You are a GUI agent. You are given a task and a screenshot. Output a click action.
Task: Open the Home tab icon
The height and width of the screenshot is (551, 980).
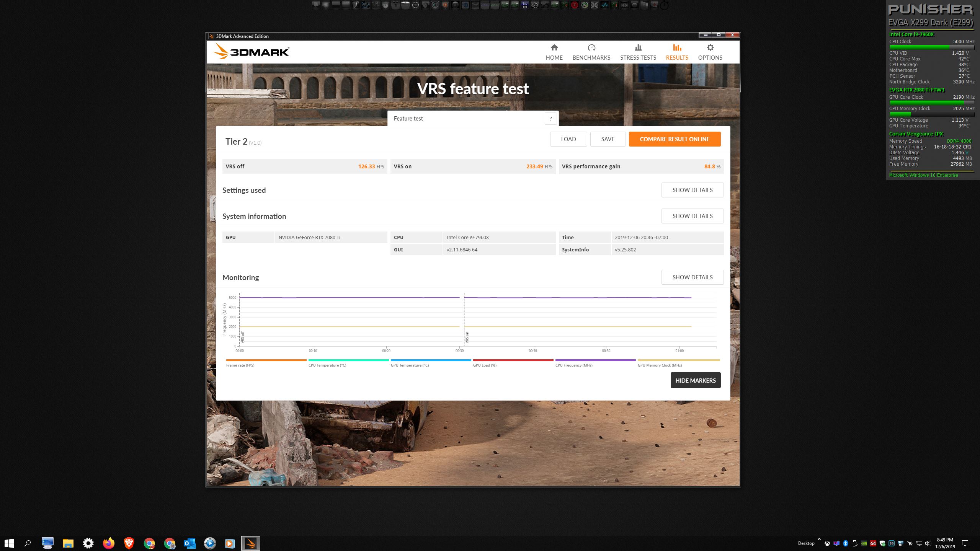tap(554, 48)
